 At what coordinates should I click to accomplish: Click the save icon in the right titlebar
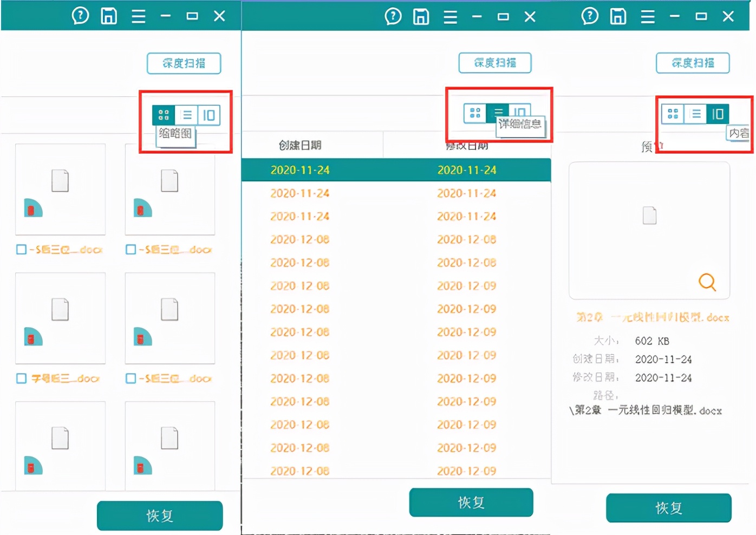(618, 17)
